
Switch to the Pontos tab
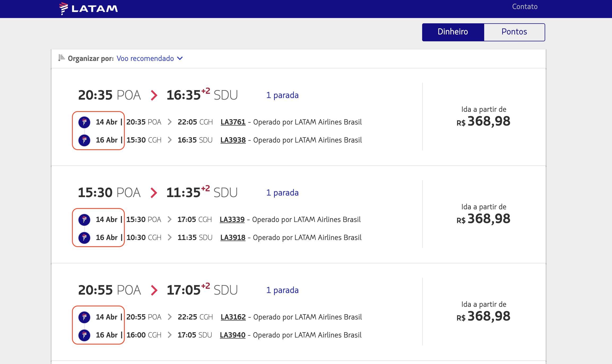tap(514, 32)
